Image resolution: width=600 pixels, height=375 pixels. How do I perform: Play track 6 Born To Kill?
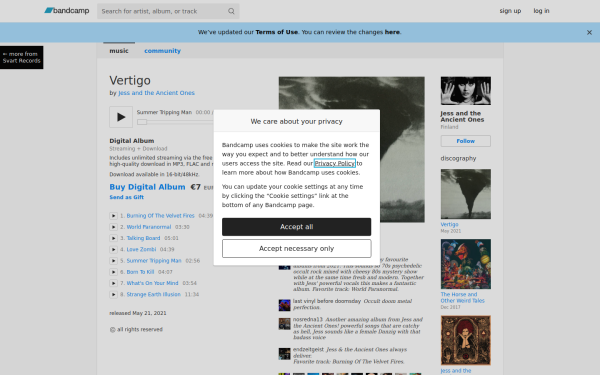[113, 272]
